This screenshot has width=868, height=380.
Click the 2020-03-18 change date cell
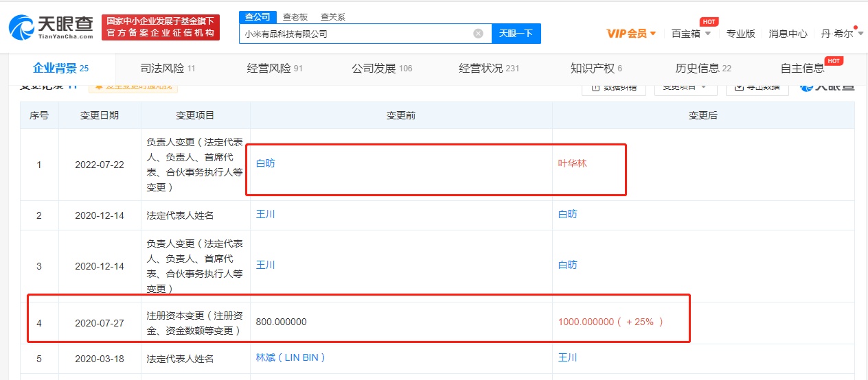[x=100, y=359]
